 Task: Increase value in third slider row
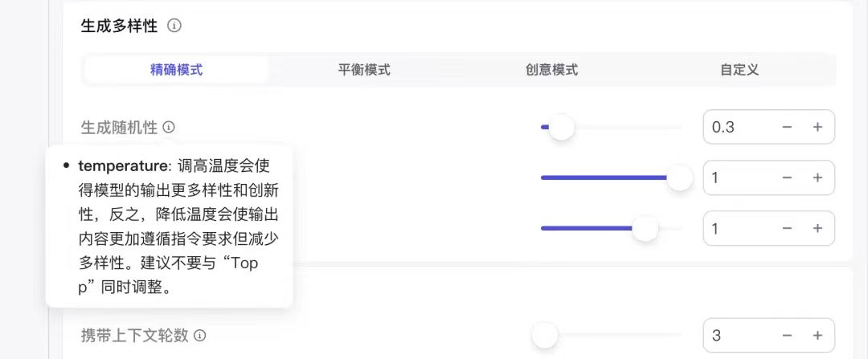click(x=817, y=228)
